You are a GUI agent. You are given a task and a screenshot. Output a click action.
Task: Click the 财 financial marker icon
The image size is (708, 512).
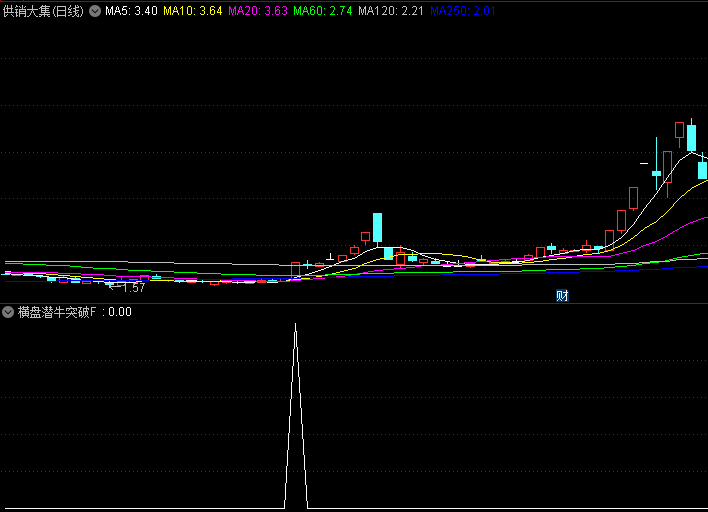pos(562,295)
